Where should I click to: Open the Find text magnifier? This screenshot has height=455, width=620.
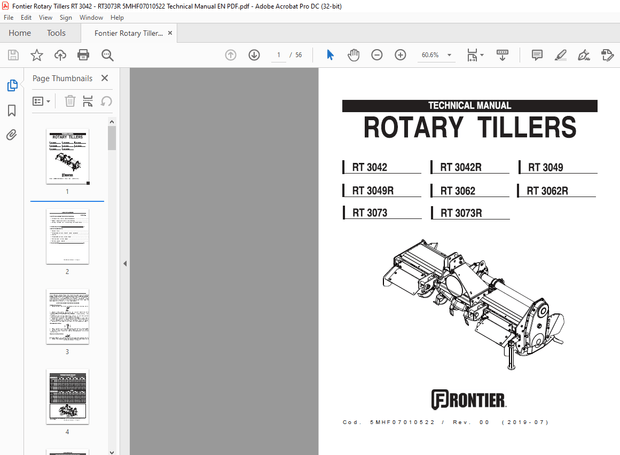coord(107,55)
